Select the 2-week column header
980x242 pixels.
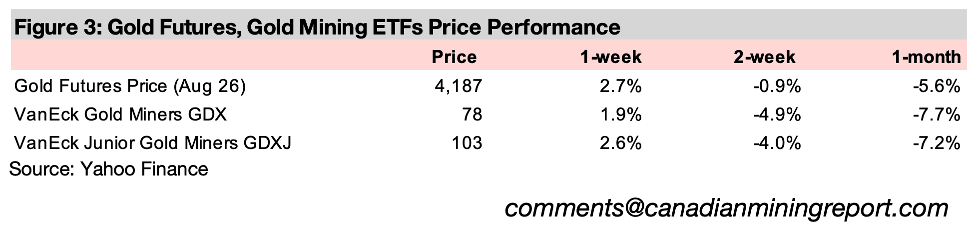[764, 57]
